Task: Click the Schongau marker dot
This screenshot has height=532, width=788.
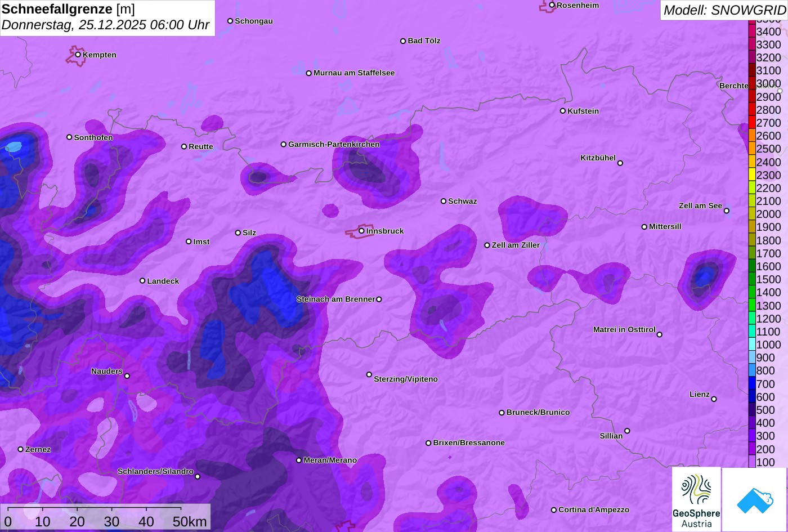Action: click(230, 21)
